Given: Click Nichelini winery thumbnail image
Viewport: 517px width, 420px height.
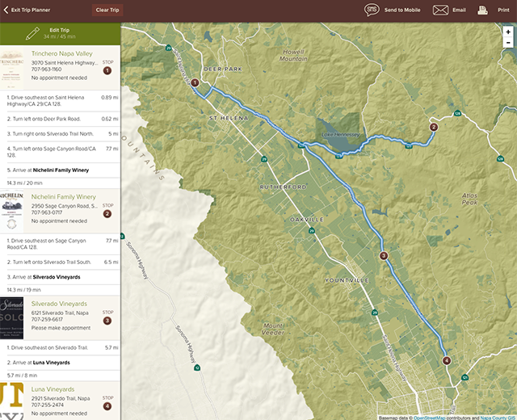Looking at the screenshot, I should coord(12,211).
